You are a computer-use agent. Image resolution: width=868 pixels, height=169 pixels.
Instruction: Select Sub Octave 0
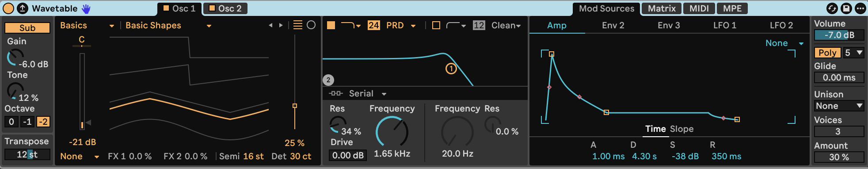[x=11, y=122]
